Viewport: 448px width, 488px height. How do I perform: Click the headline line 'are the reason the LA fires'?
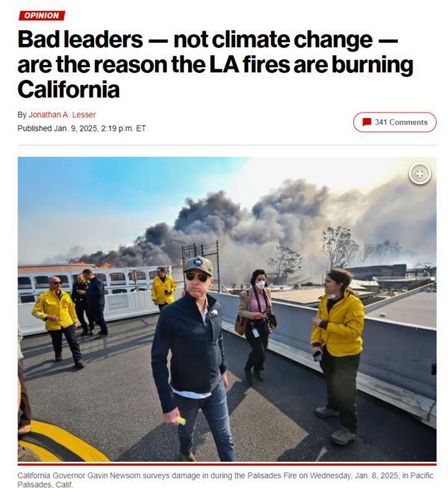(x=154, y=64)
